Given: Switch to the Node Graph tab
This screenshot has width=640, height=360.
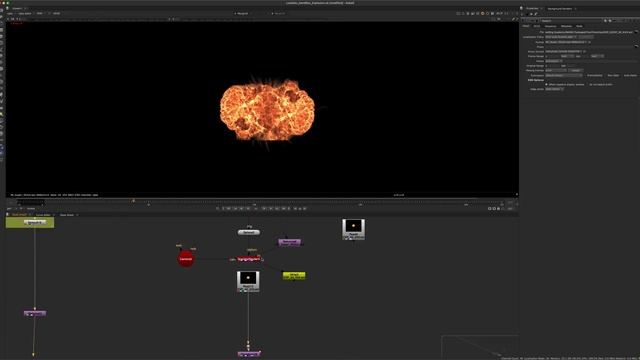Looking at the screenshot, I should coord(19,215).
